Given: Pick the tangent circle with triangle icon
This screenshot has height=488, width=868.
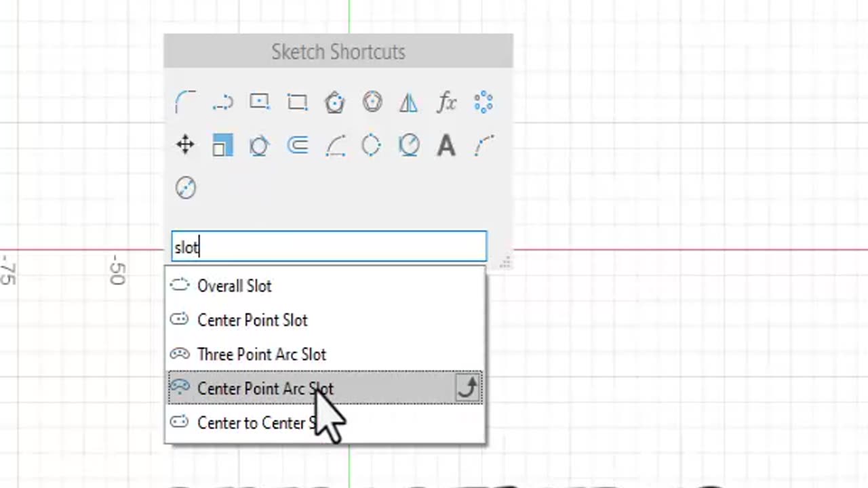Looking at the screenshot, I should pyautogui.click(x=260, y=145).
